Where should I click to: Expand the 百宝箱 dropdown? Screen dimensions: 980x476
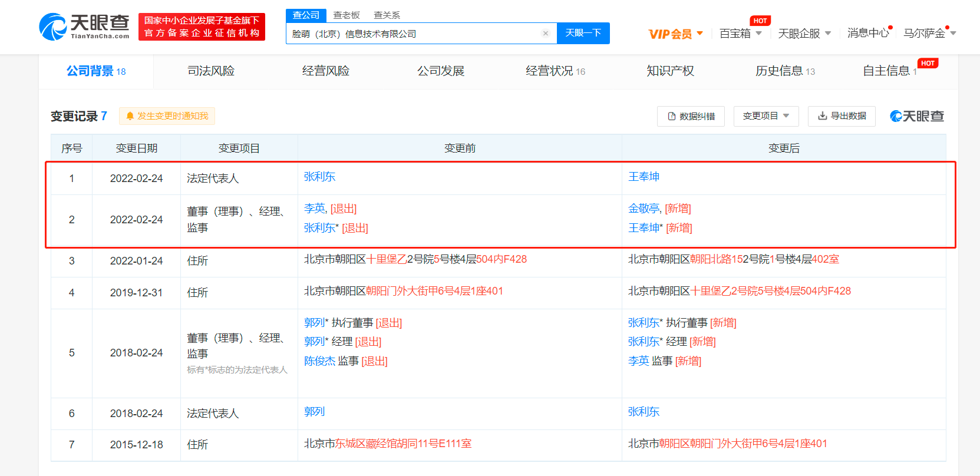point(741,34)
